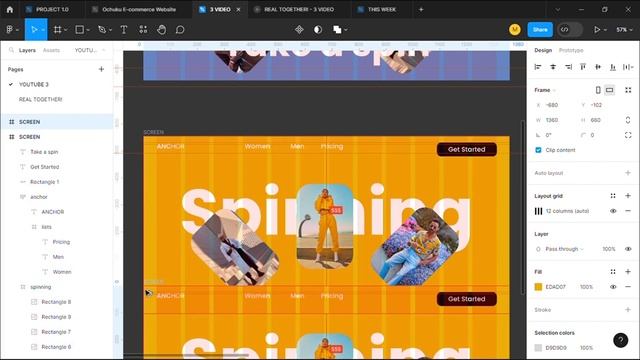Remove the layout grid with minus
The width and height of the screenshot is (640, 360).
click(628, 211)
